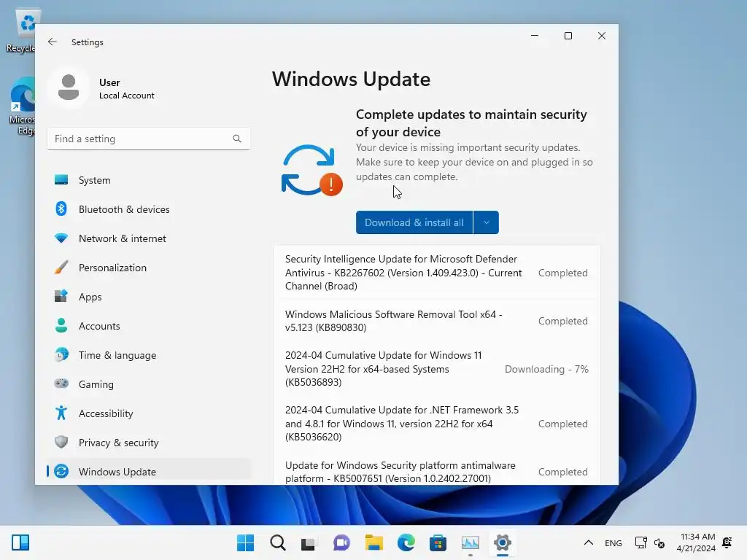Screen dimensions: 747x560
Task: Click the KB5036893 Cumulative Update entry
Action: (x=438, y=368)
